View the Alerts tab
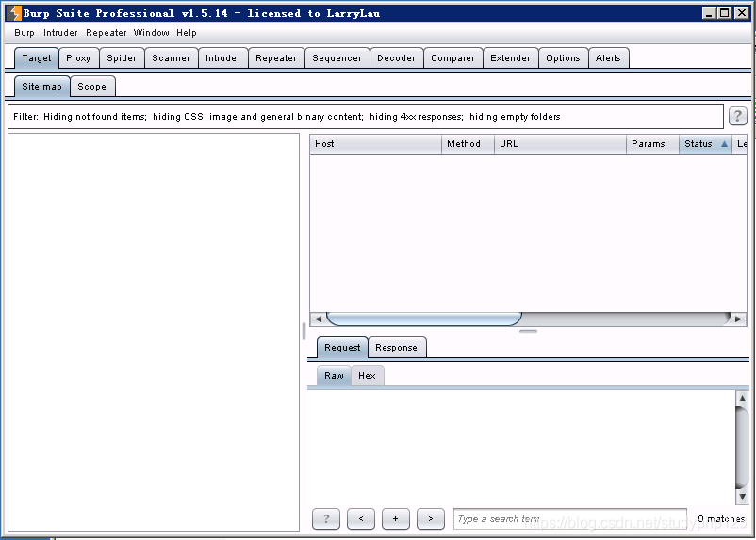 (x=608, y=58)
